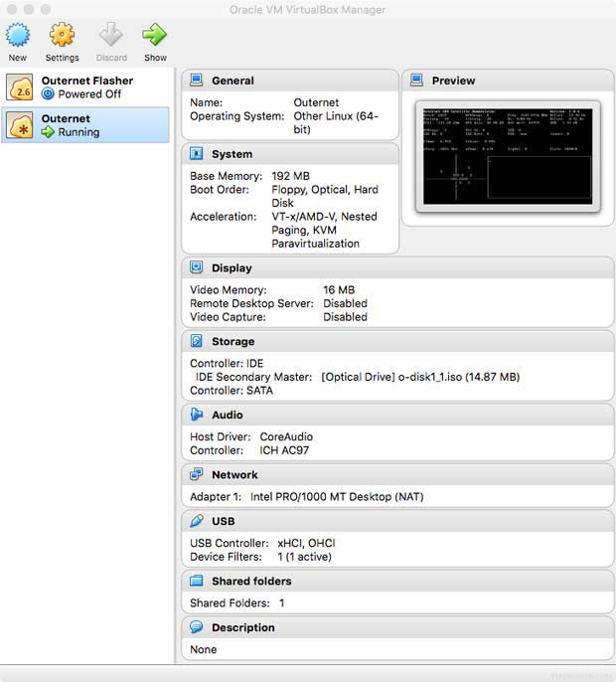
Task: Select the Outernet Flasher machine name
Action: tap(87, 81)
